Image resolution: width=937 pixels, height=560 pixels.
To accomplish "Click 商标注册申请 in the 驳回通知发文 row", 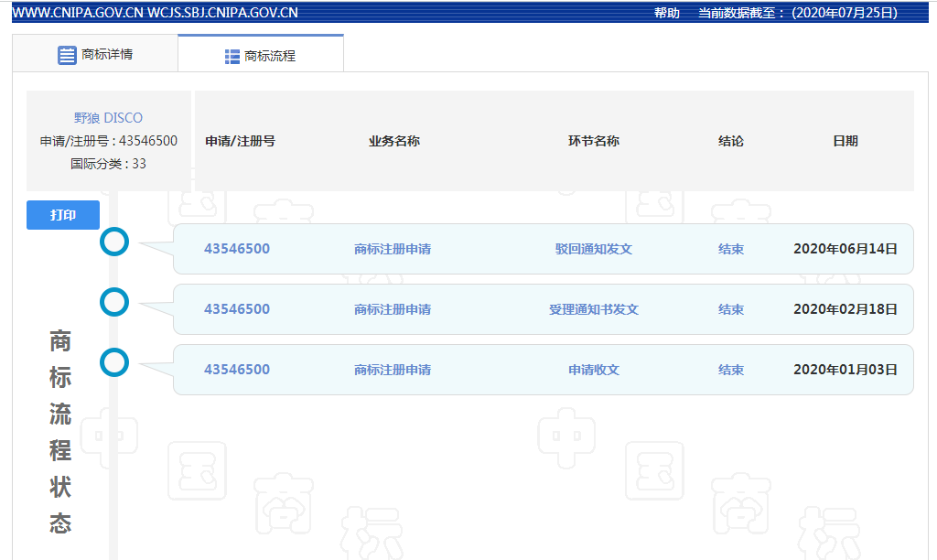I will click(393, 249).
